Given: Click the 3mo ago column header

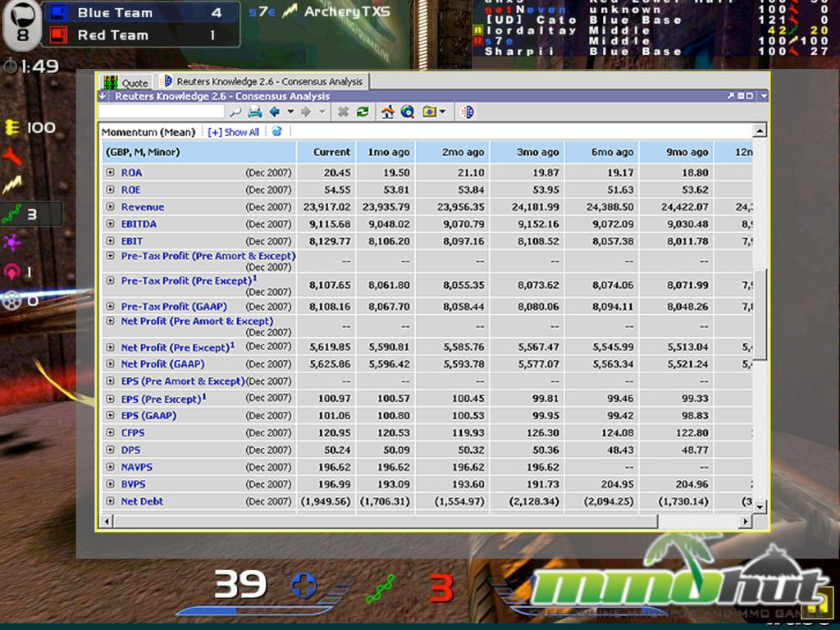Looking at the screenshot, I should (x=527, y=152).
